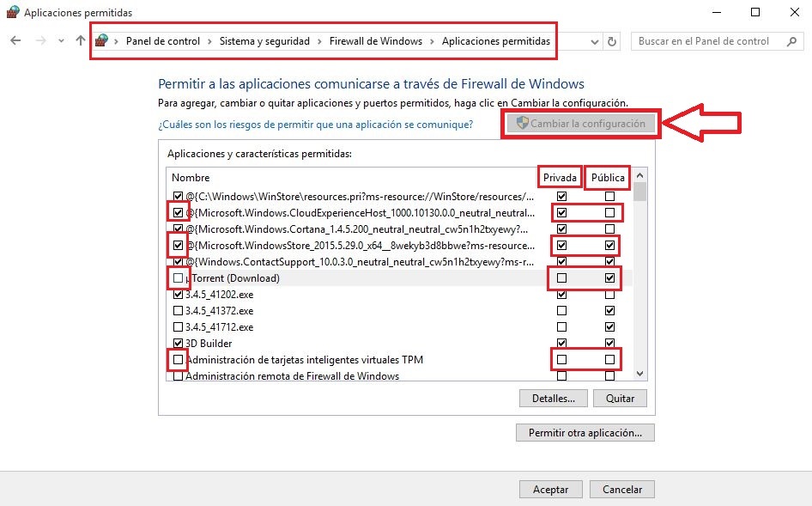Click the Quitar button

click(620, 399)
